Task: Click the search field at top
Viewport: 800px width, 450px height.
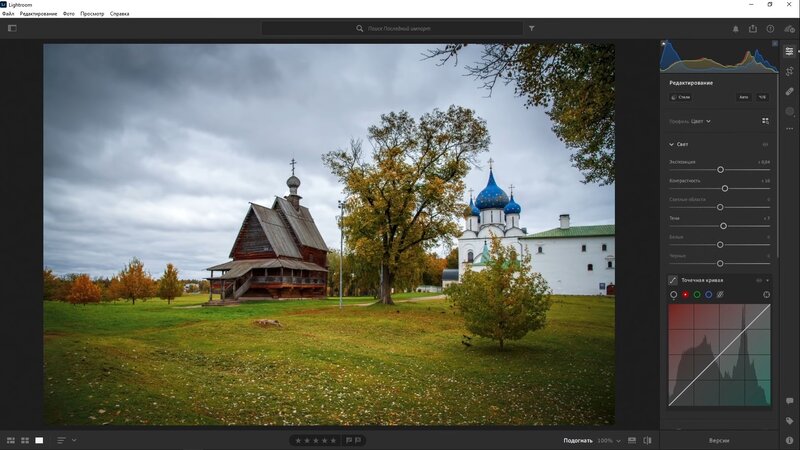Action: [392, 29]
